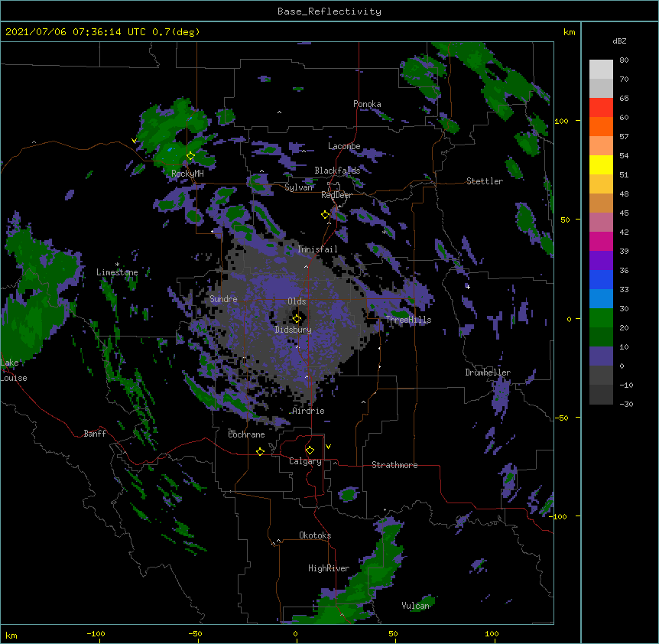Click the Sundre city label
This screenshot has height=644, width=659.
tap(223, 299)
